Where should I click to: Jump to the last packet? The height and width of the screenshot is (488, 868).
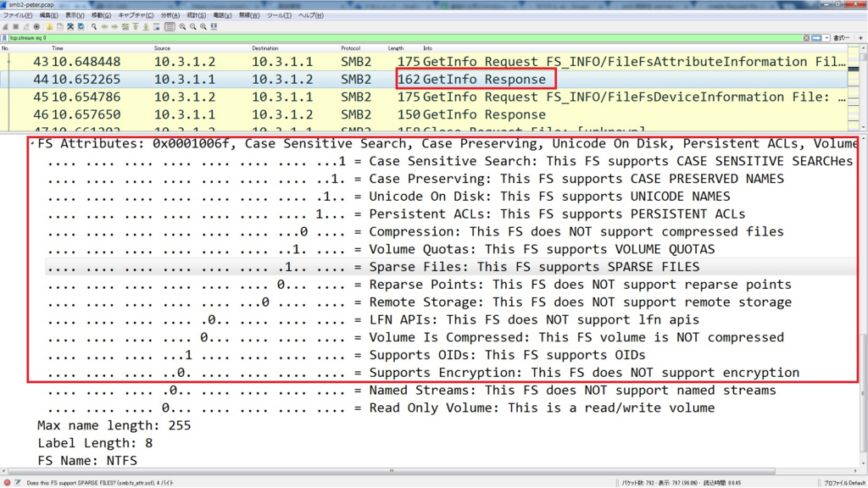coord(146,26)
